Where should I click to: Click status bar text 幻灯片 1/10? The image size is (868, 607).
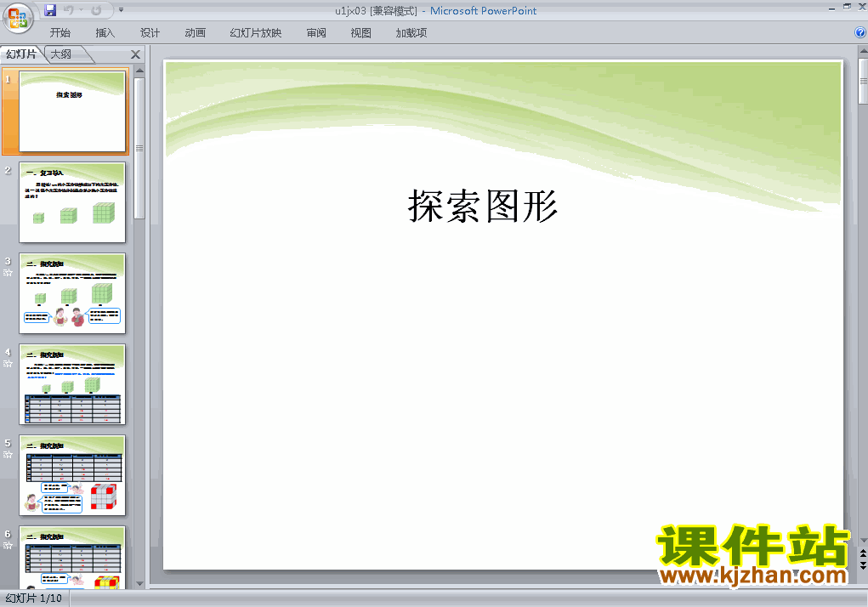point(34,598)
